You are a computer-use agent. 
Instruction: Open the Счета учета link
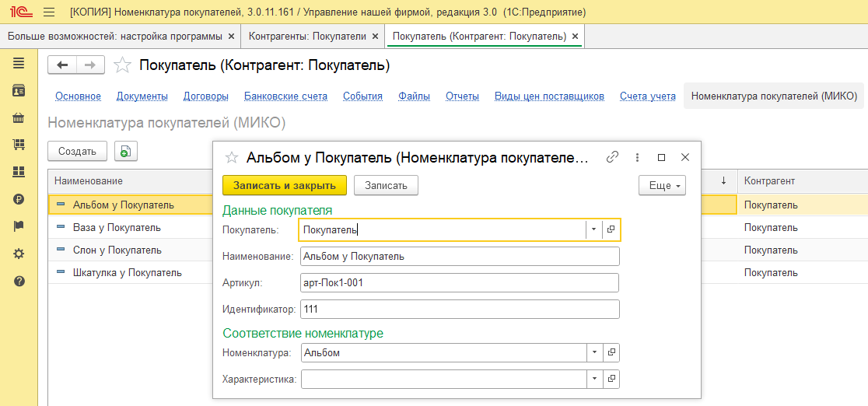pyautogui.click(x=648, y=96)
